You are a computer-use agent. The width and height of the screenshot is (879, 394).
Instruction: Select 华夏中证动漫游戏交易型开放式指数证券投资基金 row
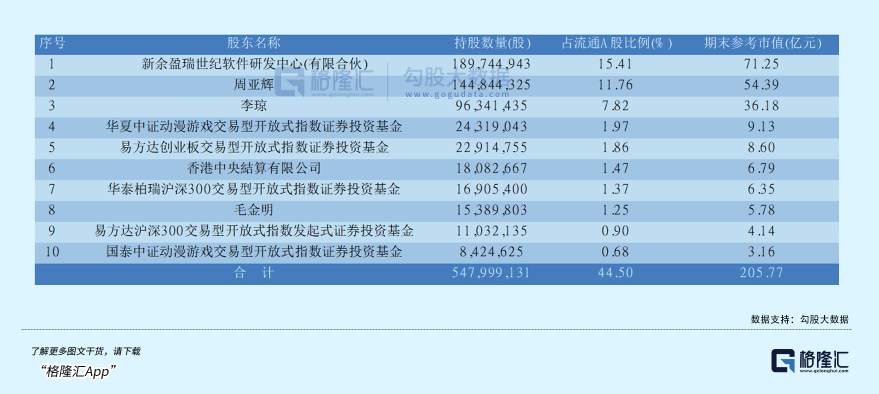(437, 127)
